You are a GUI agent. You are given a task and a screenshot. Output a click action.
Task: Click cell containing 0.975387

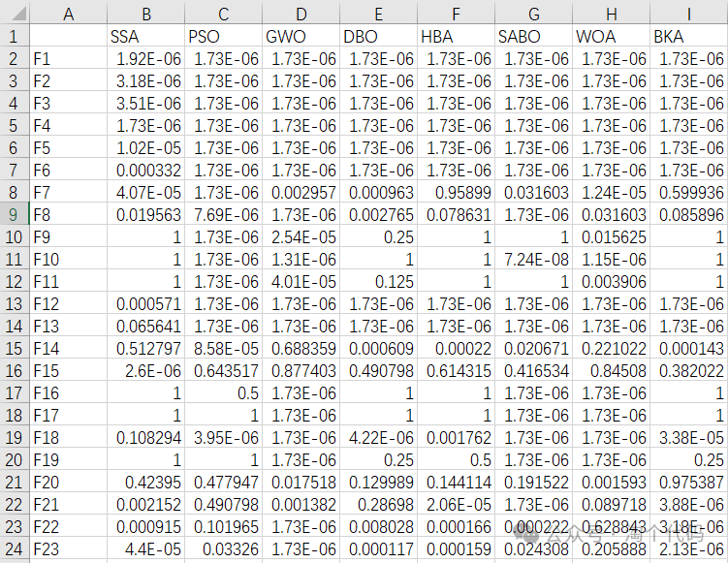pos(689,482)
